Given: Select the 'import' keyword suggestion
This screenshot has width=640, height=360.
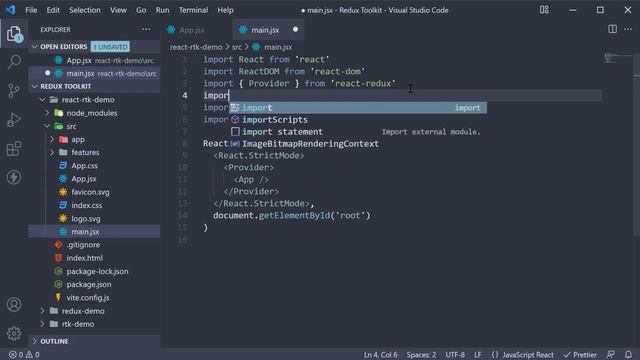Looking at the screenshot, I should click(x=358, y=108).
